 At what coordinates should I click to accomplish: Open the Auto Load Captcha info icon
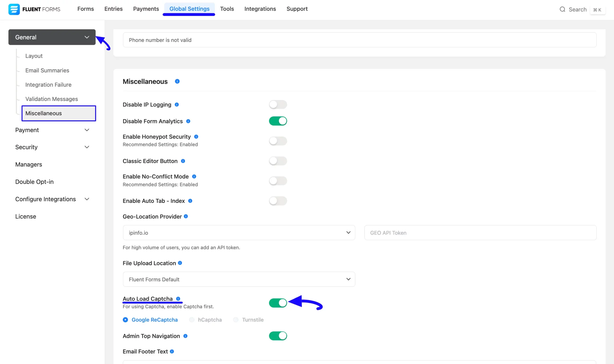(178, 299)
